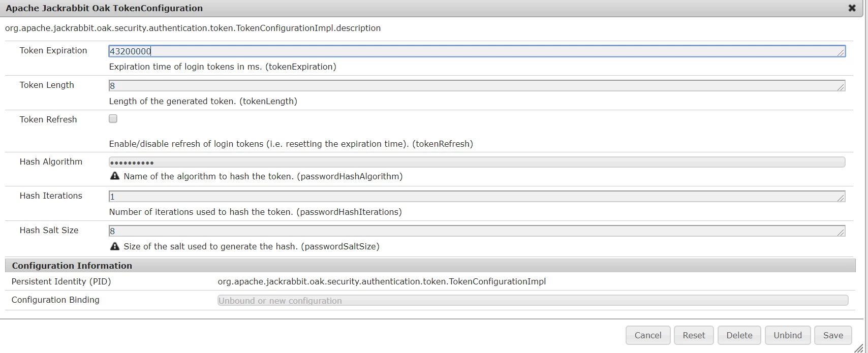Image resolution: width=868 pixels, height=353 pixels.
Task: Click the 'Enable/disable refresh of login tokens' text
Action: pyautogui.click(x=291, y=144)
